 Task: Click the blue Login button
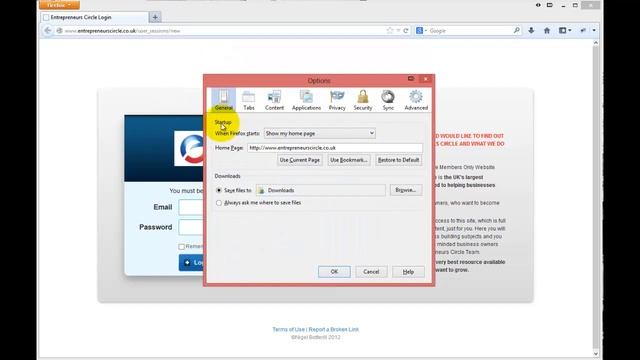pyautogui.click(x=191, y=262)
